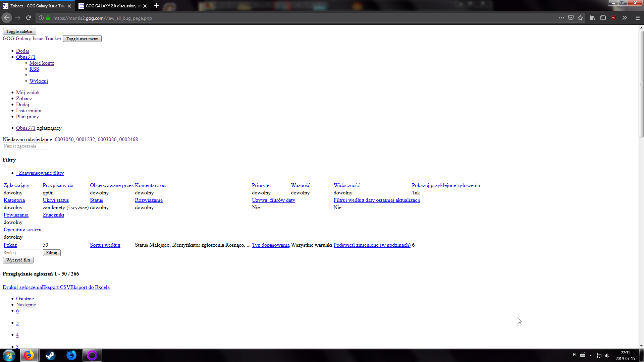Open the Firefox hamburger menu
Viewport: 644px width, 362px height.
coord(638,18)
